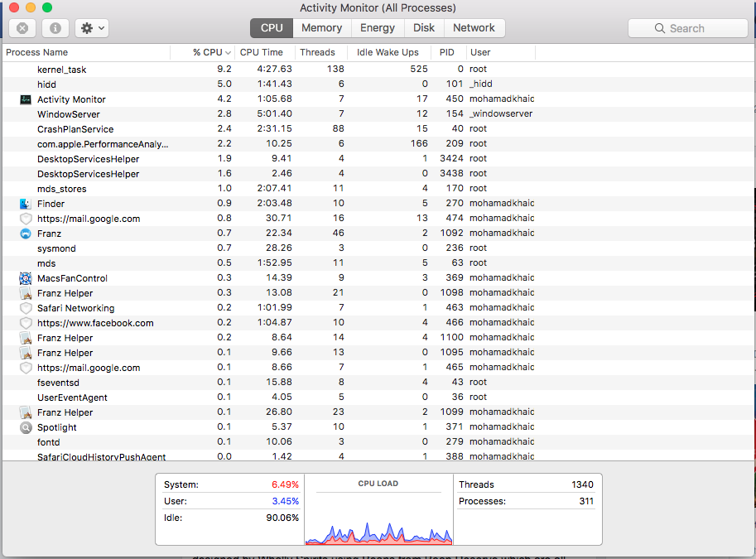
Task: Switch to the Memory tab
Action: [x=321, y=28]
